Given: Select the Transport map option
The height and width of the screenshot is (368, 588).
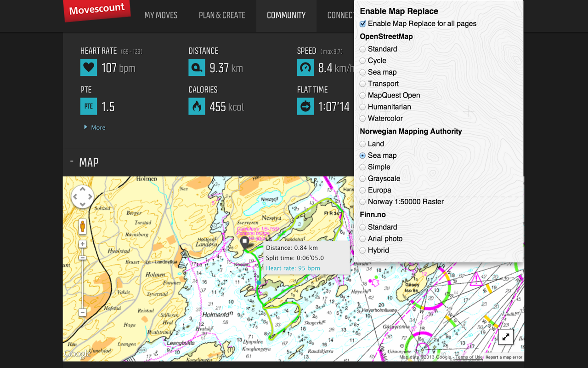Looking at the screenshot, I should (x=363, y=84).
